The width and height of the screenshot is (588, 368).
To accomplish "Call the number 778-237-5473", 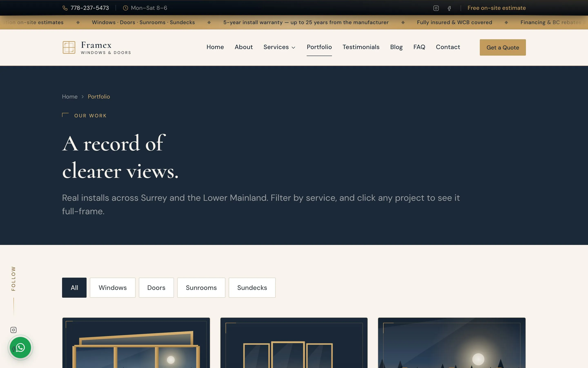I will click(90, 8).
